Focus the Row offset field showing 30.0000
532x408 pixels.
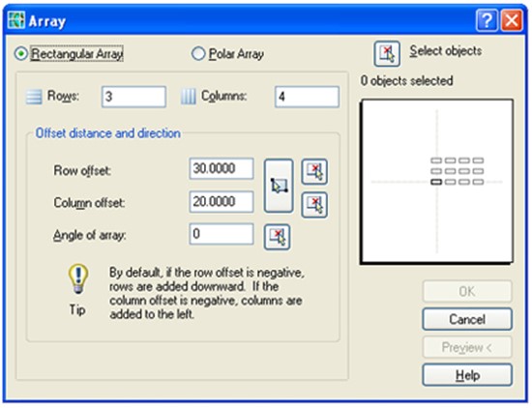tap(222, 168)
